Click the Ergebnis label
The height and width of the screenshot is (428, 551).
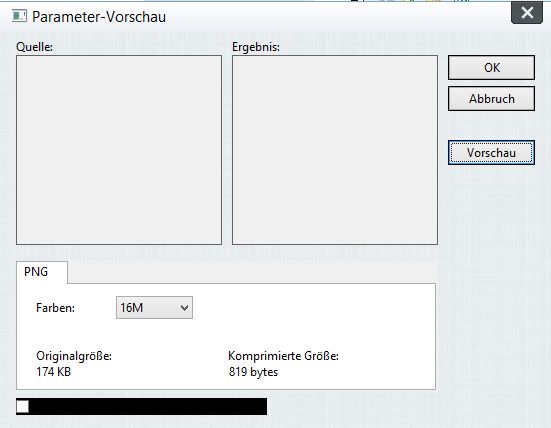(x=256, y=47)
